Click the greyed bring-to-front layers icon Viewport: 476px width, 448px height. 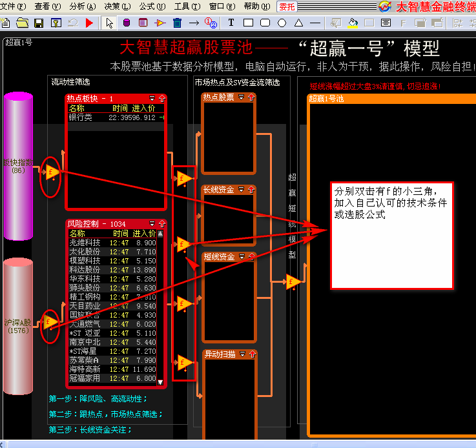click(x=420, y=23)
